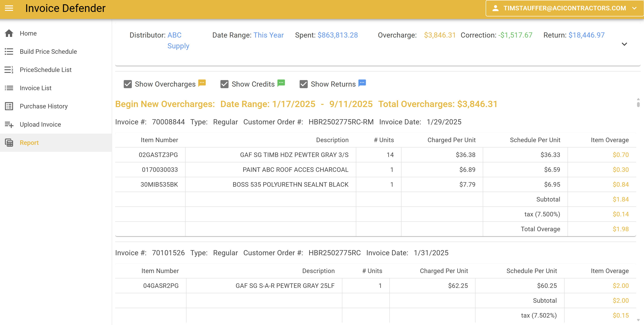Click the Build Price Schedule list icon

[x=9, y=52]
